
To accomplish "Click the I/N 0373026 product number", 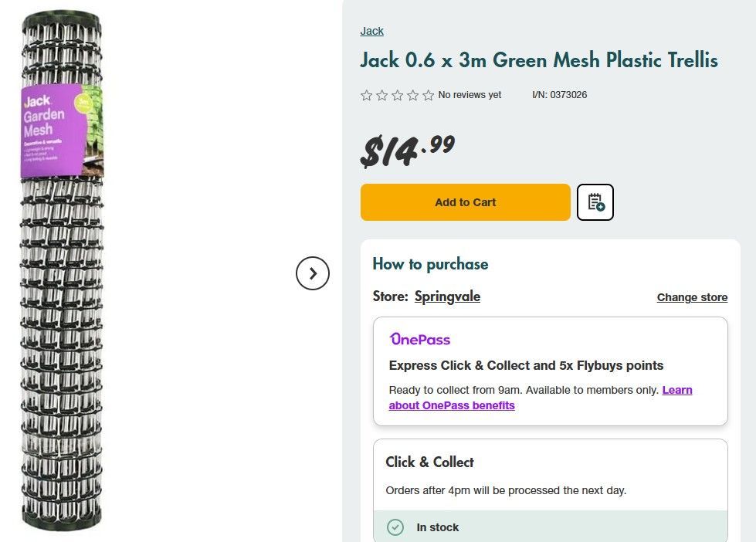I will tap(560, 94).
